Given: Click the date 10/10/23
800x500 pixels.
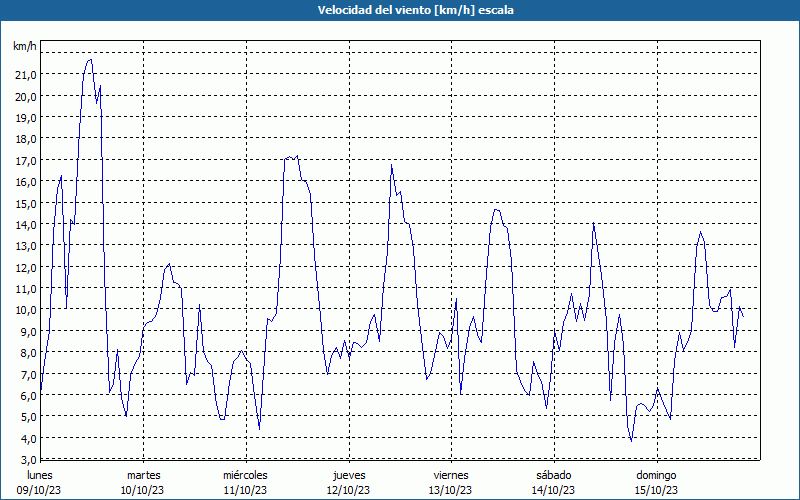Looking at the screenshot, I should (x=142, y=490).
